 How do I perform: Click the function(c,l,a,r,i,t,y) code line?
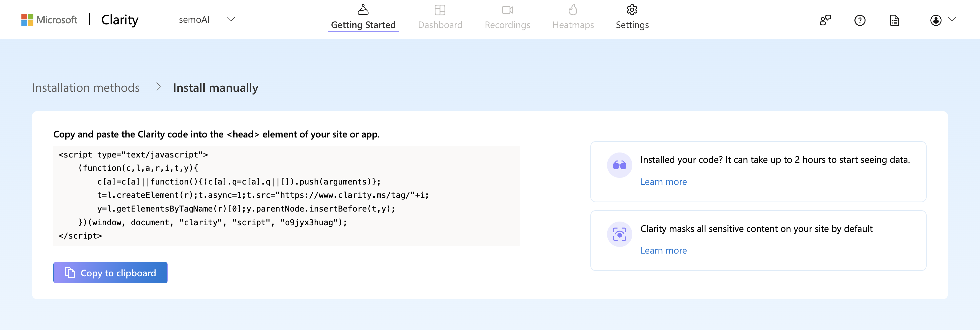click(x=138, y=168)
